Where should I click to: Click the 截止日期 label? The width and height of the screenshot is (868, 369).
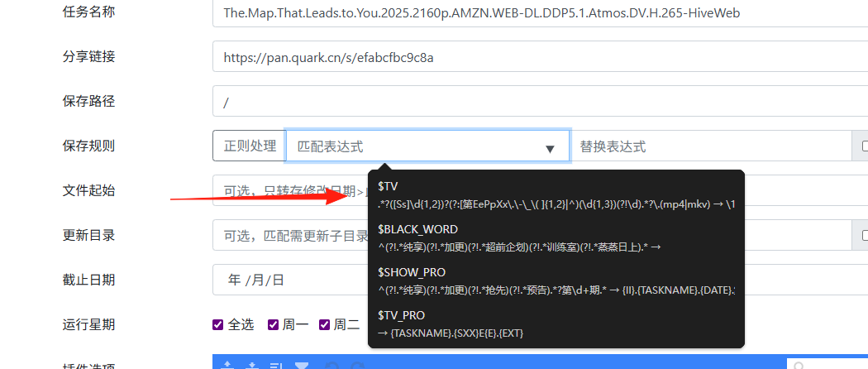(x=88, y=280)
